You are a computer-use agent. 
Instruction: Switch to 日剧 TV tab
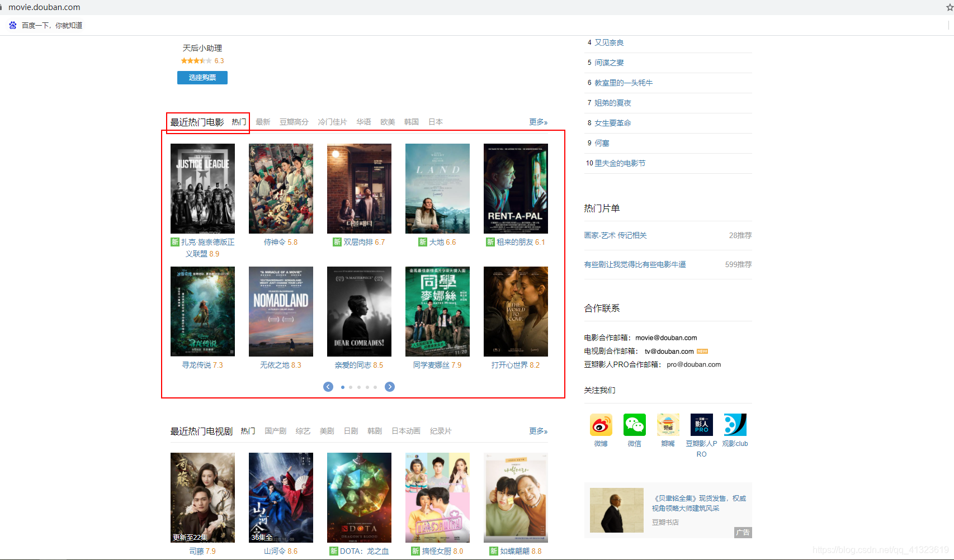351,431
